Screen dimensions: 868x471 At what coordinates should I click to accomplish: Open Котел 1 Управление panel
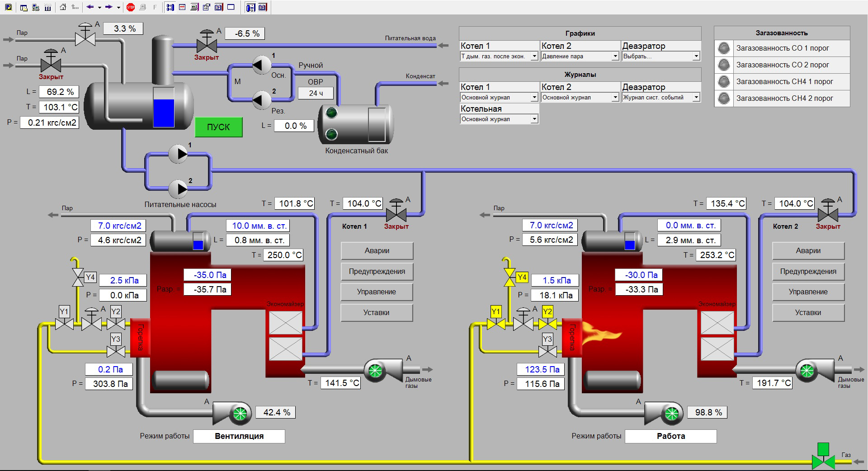pos(377,292)
